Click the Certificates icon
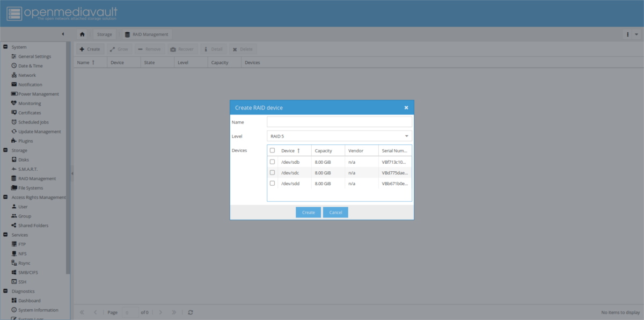 [14, 113]
